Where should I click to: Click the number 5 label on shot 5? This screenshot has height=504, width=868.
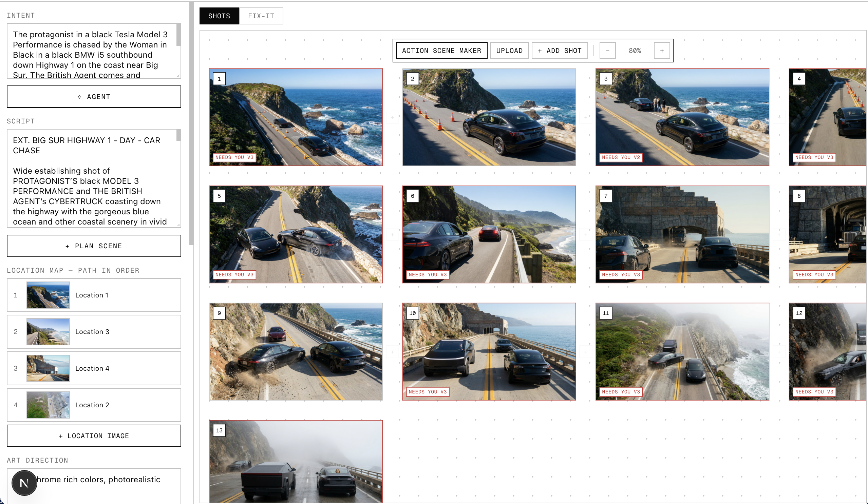(x=219, y=196)
